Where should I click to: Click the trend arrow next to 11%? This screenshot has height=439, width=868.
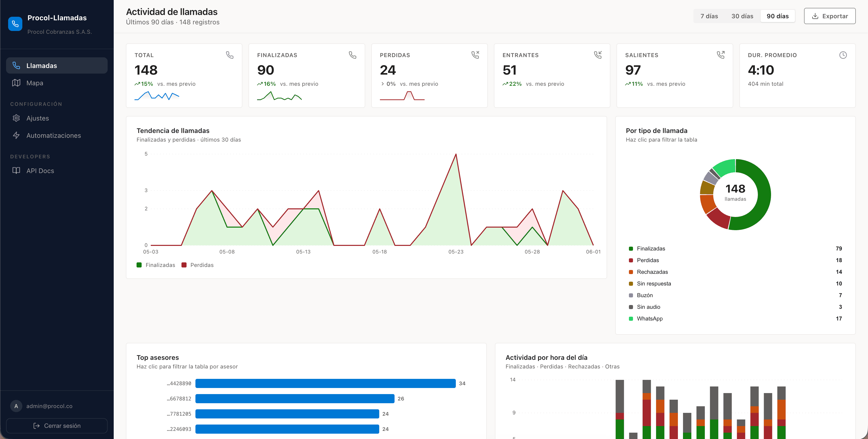coord(628,84)
